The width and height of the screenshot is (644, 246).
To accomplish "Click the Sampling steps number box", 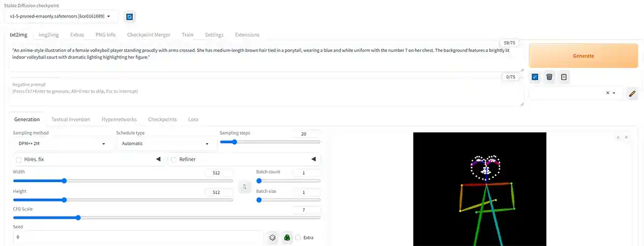I will pos(307,133).
